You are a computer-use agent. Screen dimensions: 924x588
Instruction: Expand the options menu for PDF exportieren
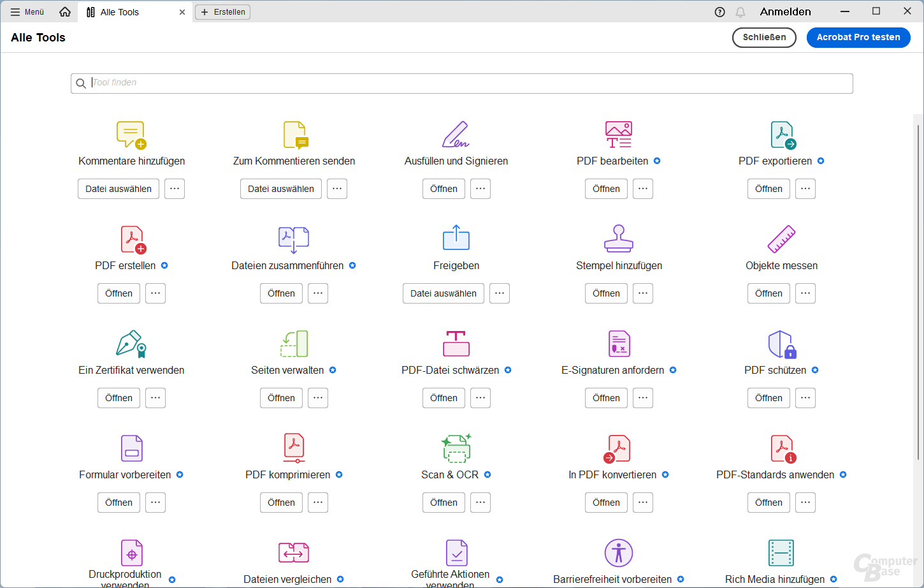click(805, 189)
